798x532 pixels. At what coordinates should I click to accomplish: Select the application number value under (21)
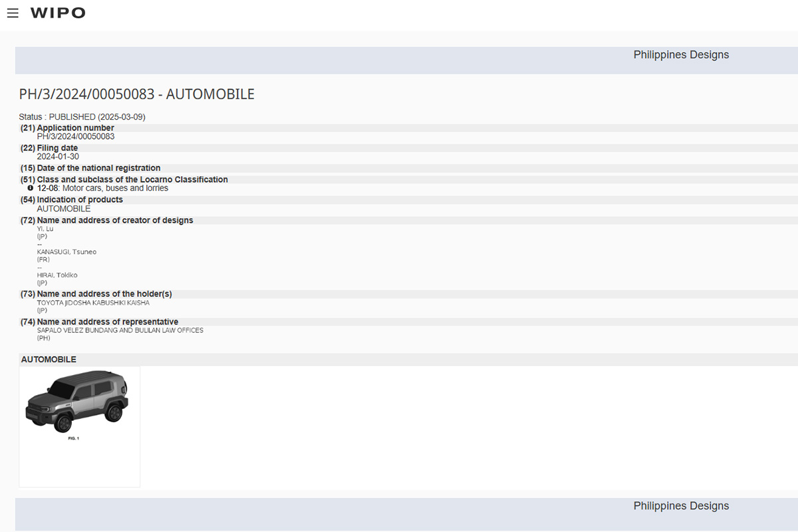coord(75,136)
